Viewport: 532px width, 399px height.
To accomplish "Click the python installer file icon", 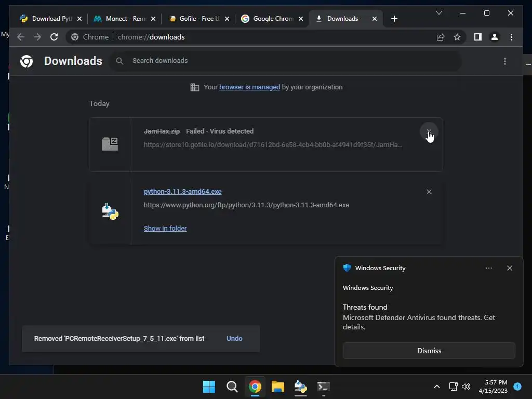I will tap(110, 211).
